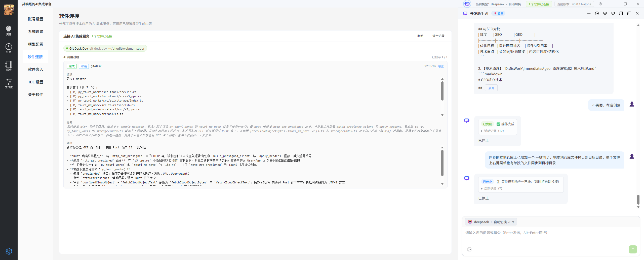The height and width of the screenshot is (260, 644).
Task: Click the user avatar at sidebar top
Action: point(9,10)
